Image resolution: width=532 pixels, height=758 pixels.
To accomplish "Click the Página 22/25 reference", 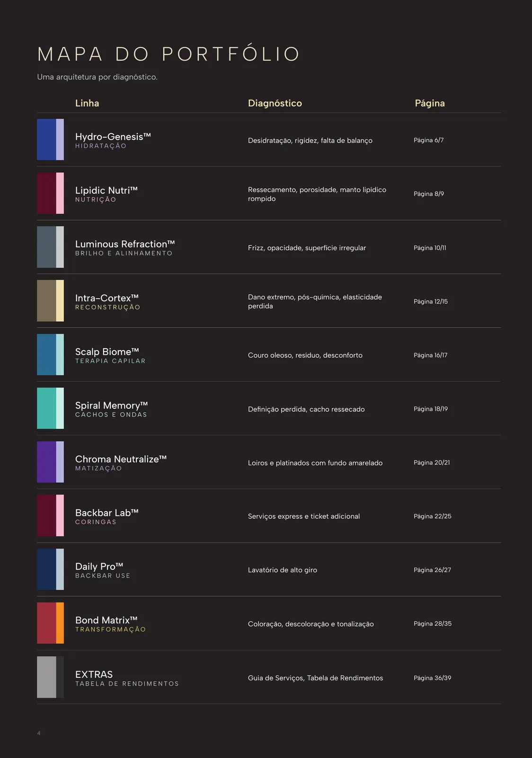I will 433,516.
